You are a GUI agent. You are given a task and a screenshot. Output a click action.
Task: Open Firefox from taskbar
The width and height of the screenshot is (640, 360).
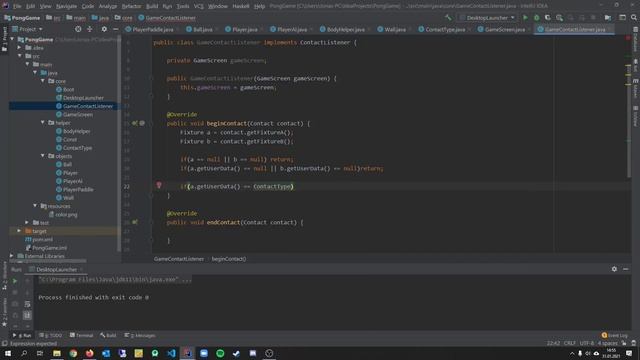point(89,353)
